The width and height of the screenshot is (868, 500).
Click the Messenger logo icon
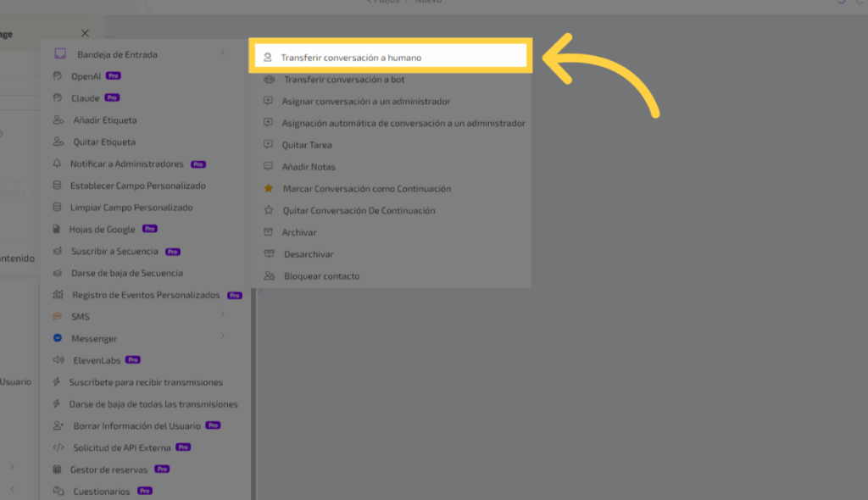coord(58,338)
